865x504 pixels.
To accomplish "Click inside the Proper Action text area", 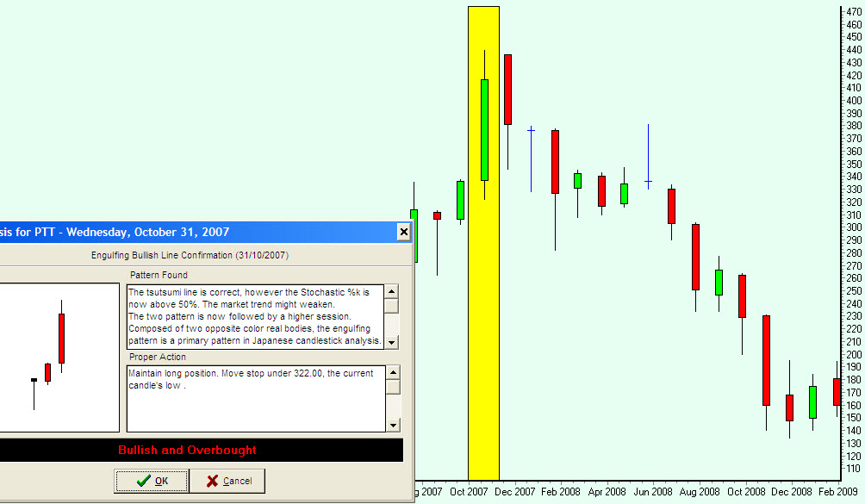I will click(256, 398).
